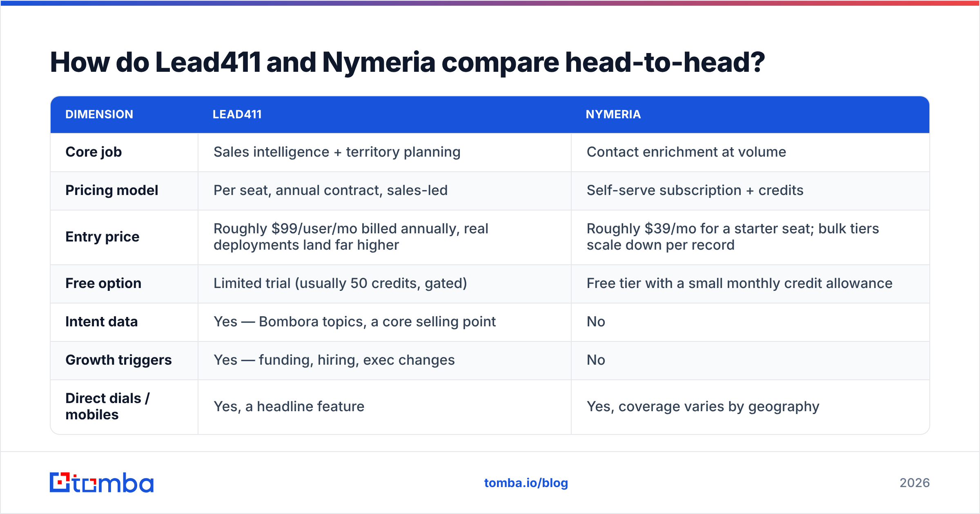Select the 'Direct dials / mobiles' row label

(x=108, y=407)
